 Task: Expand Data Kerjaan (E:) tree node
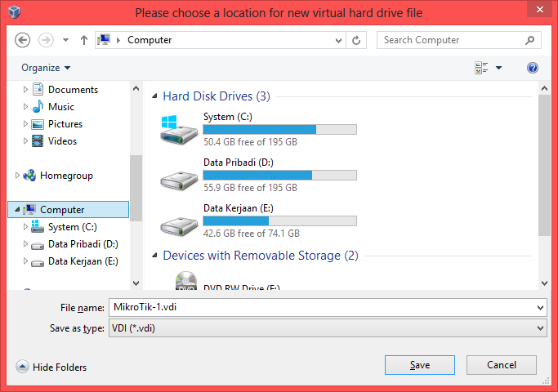pyautogui.click(x=25, y=261)
